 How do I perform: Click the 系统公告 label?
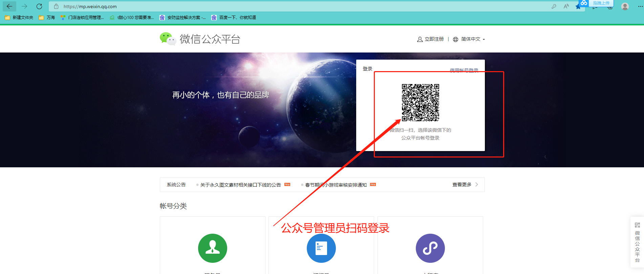(x=176, y=185)
